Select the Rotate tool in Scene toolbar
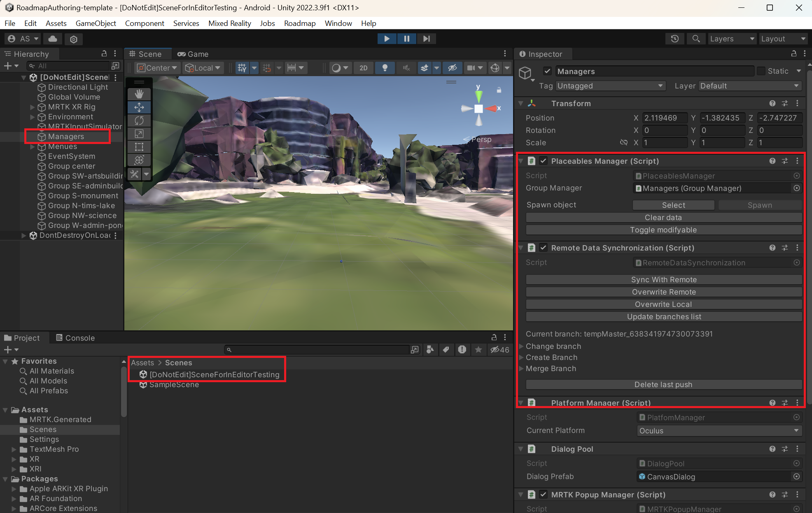This screenshot has width=812, height=513. (139, 120)
